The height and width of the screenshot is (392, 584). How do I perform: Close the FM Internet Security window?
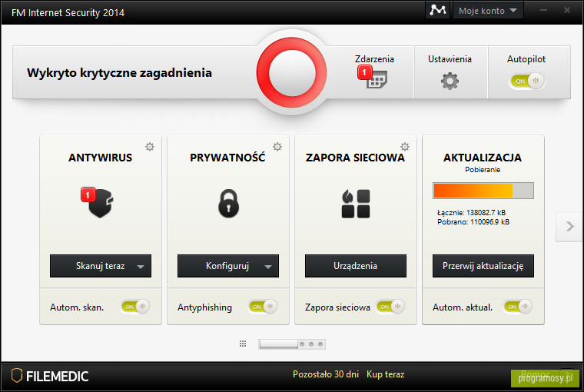coord(567,10)
